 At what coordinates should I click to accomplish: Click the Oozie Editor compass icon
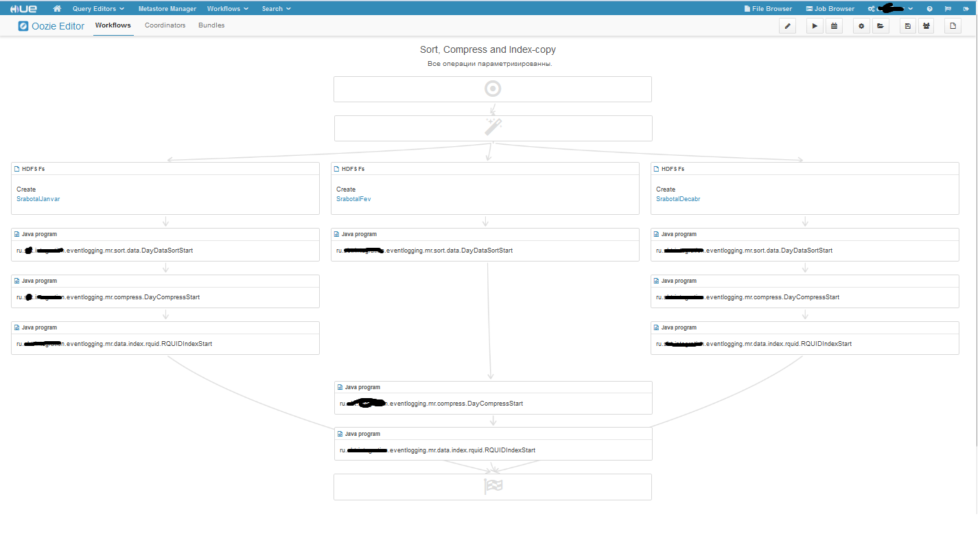pyautogui.click(x=24, y=26)
